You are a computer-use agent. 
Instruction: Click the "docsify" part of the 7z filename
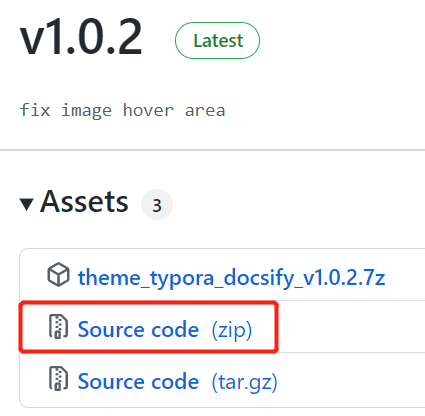click(259, 278)
